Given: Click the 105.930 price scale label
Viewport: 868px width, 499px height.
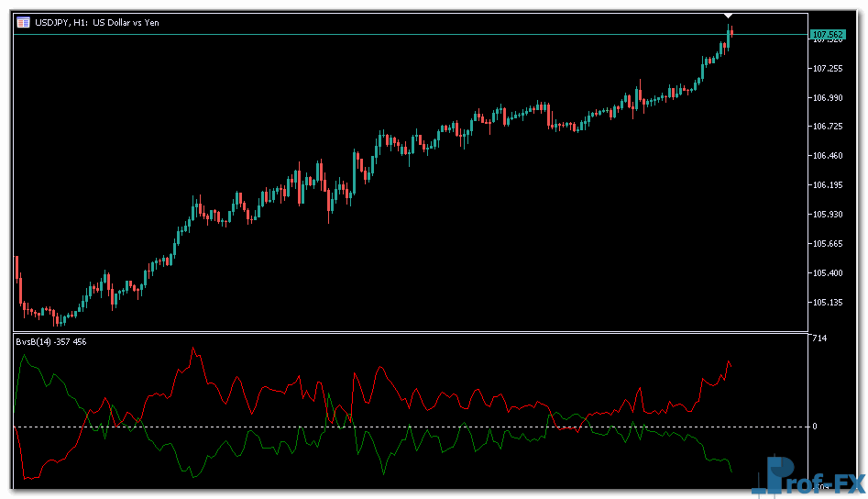Looking at the screenshot, I should point(827,215).
